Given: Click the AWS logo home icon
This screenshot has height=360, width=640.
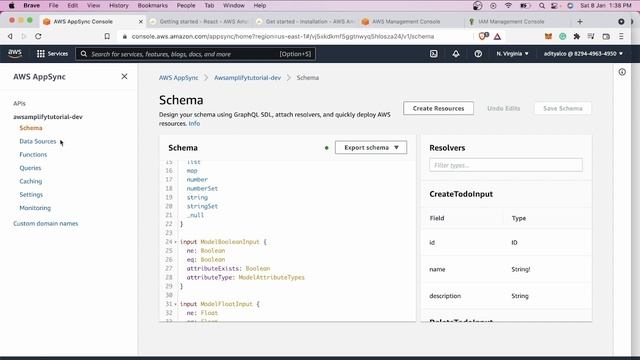Looking at the screenshot, I should click(15, 53).
